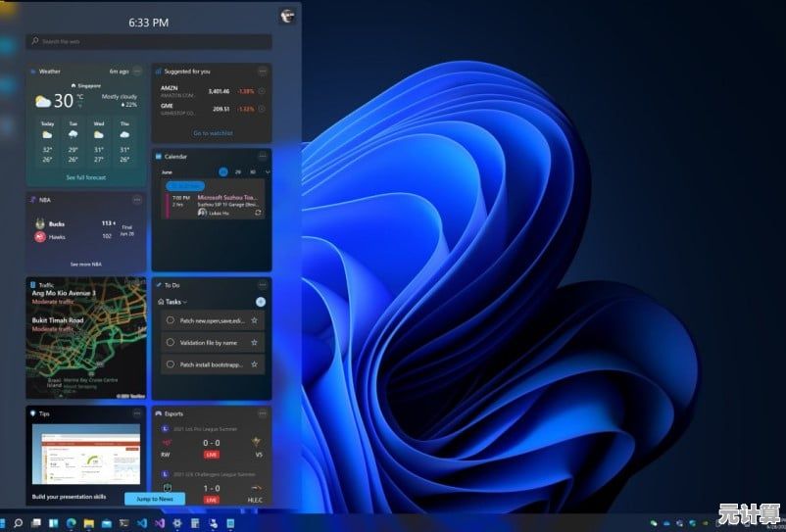Open Terminal from the taskbar
Image resolution: width=786 pixels, height=532 pixels.
pyautogui.click(x=123, y=523)
